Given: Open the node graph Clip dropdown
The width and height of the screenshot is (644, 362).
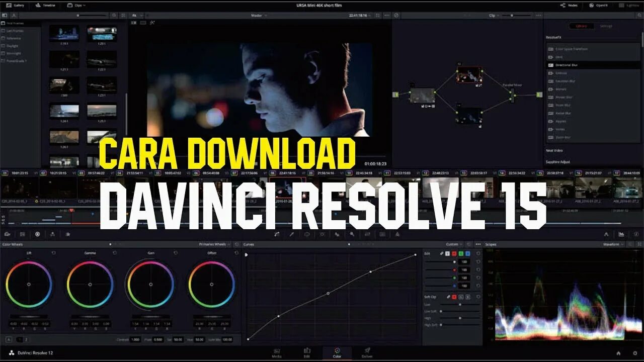Looking at the screenshot, I should click(x=494, y=16).
